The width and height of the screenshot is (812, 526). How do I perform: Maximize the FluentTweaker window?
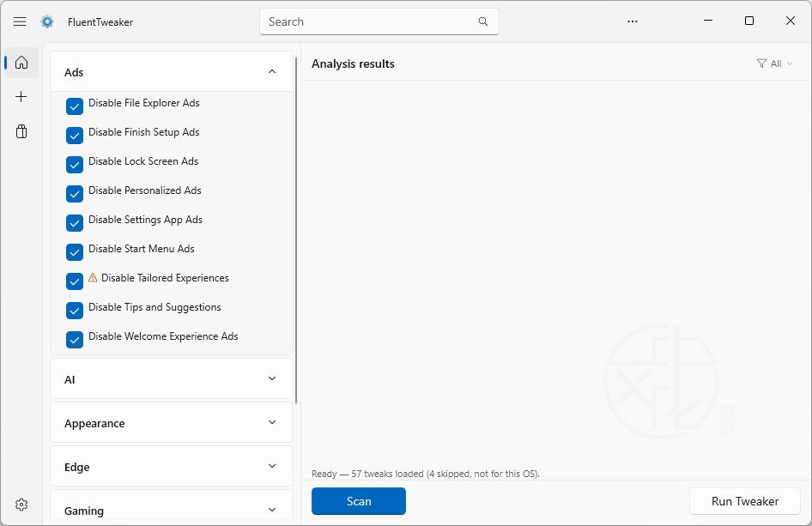tap(748, 21)
